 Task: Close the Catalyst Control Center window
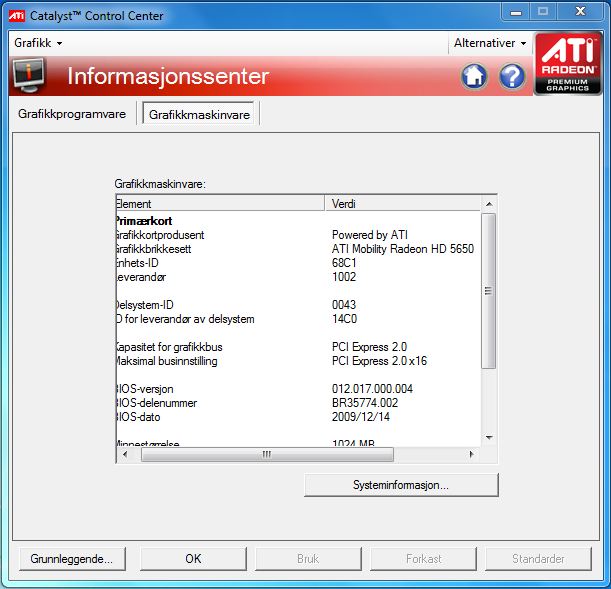coord(581,12)
